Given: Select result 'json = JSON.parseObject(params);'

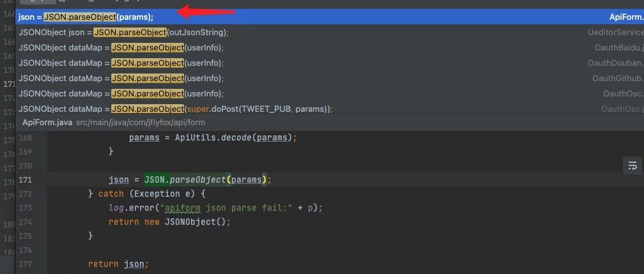Looking at the screenshot, I should 330,17.
